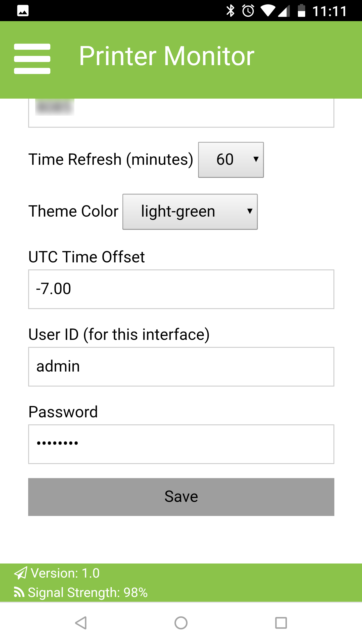This screenshot has height=644, width=362.
Task: Open the hamburger navigation menu
Action: 32,59
